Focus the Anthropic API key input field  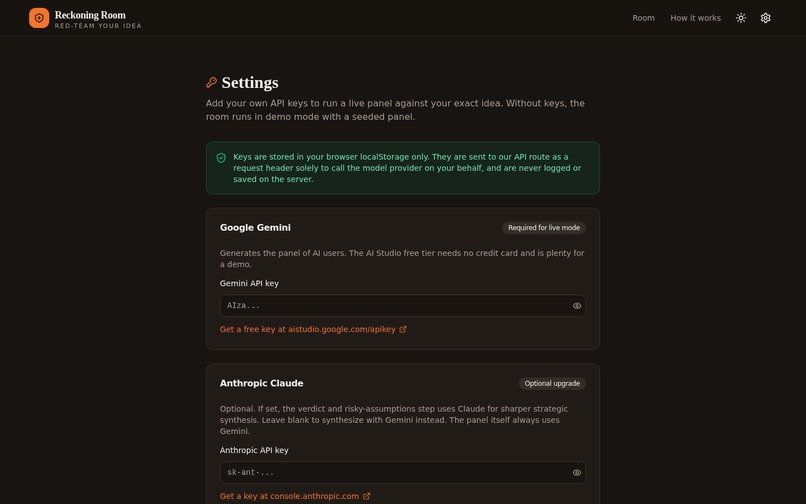(x=402, y=473)
